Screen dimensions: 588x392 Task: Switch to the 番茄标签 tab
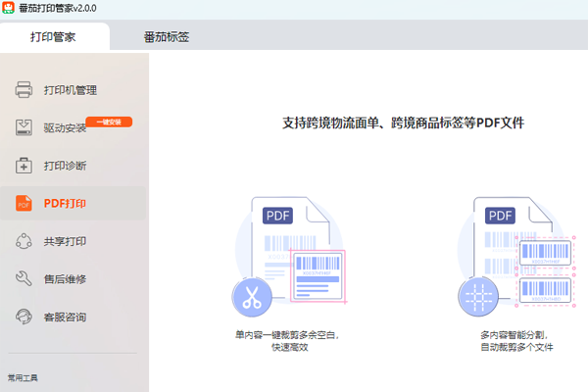(166, 38)
